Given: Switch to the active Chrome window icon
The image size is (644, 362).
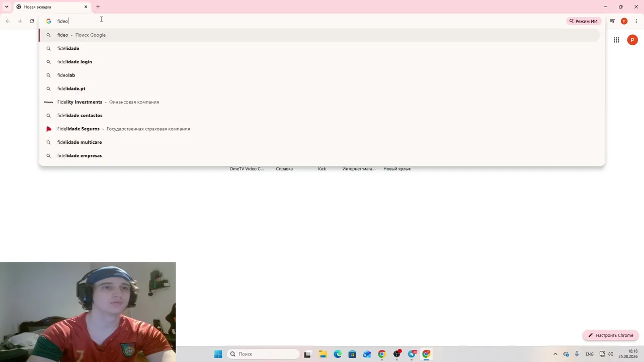Looking at the screenshot, I should point(426,354).
